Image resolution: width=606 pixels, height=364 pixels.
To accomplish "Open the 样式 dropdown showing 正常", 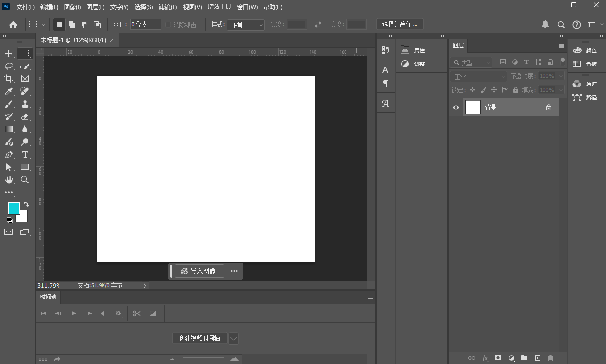I will pos(246,25).
